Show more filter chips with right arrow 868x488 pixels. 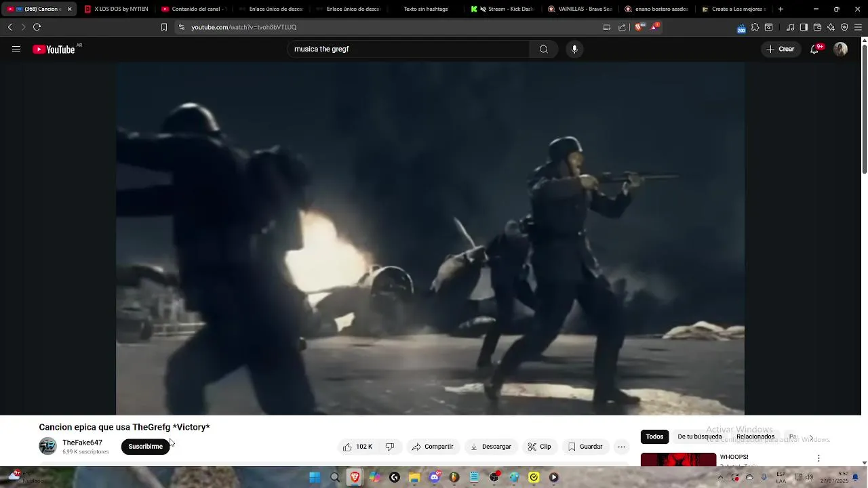click(811, 438)
